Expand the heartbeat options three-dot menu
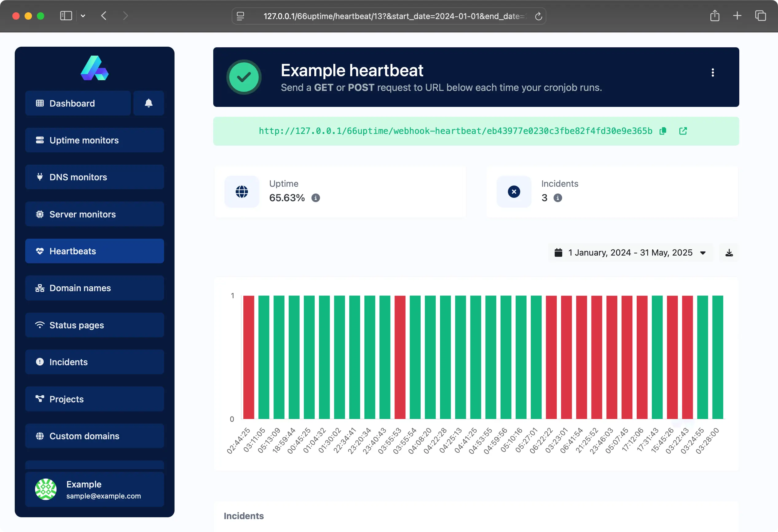 coord(713,73)
